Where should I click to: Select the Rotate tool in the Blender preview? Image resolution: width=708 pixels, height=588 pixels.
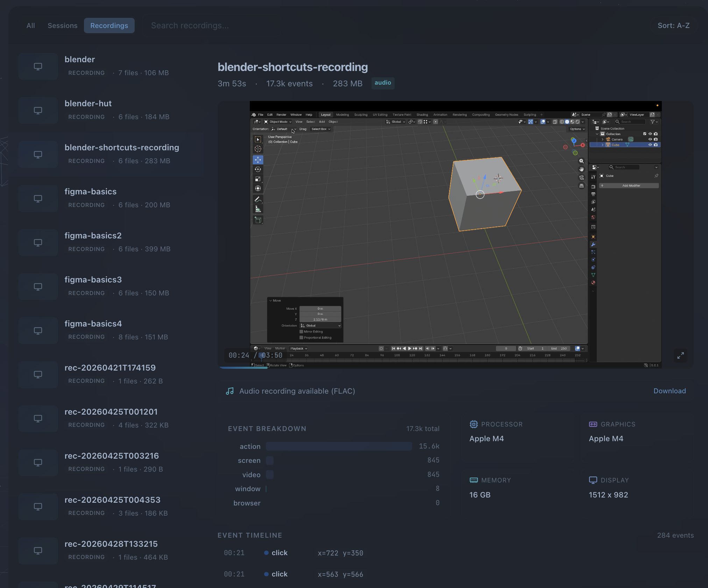pyautogui.click(x=258, y=170)
